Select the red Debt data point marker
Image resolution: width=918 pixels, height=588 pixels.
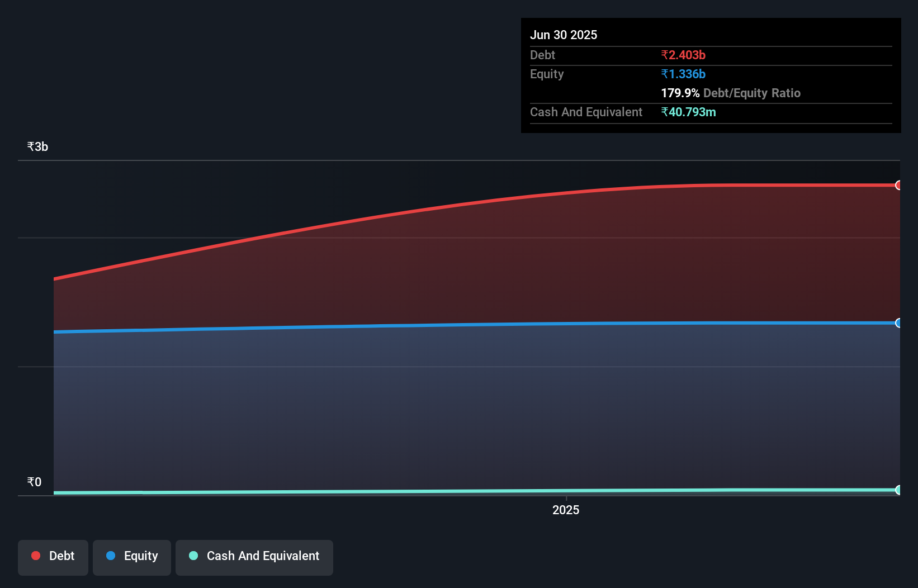(x=899, y=184)
